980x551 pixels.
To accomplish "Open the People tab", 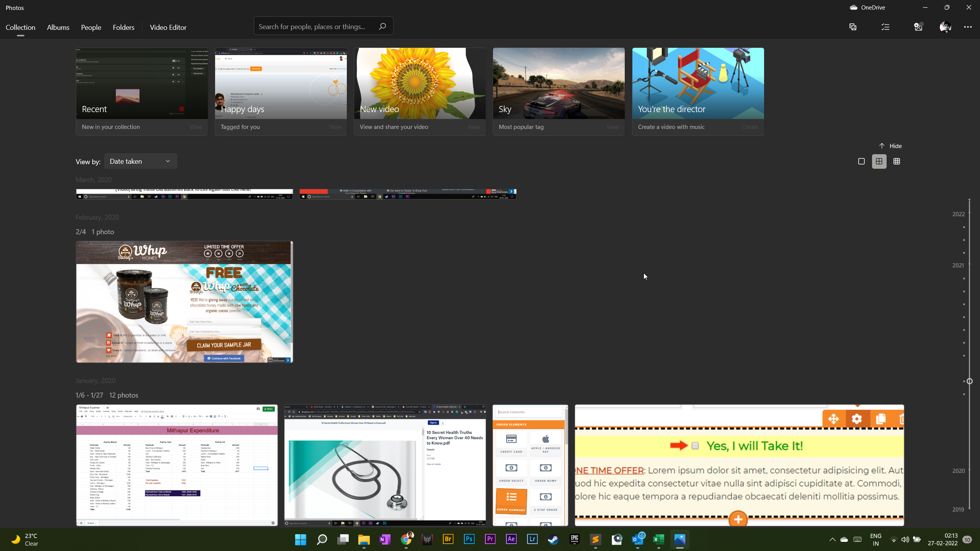I will click(91, 27).
